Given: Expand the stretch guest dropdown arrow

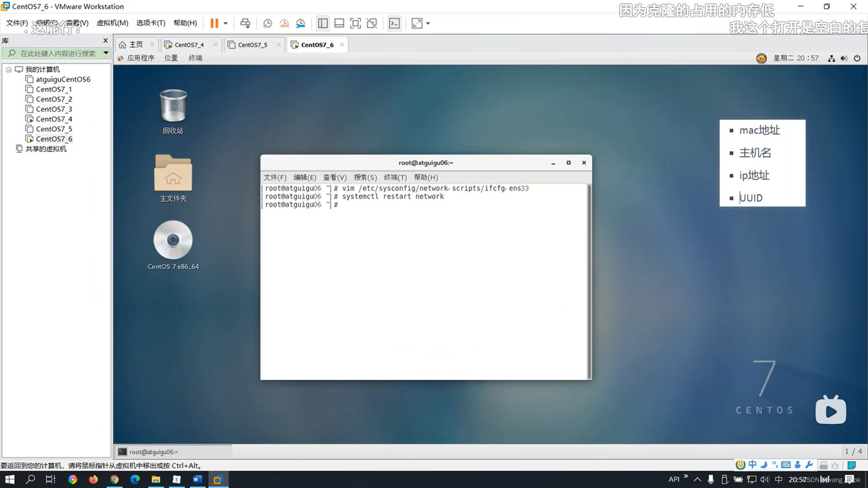Looking at the screenshot, I should 428,23.
